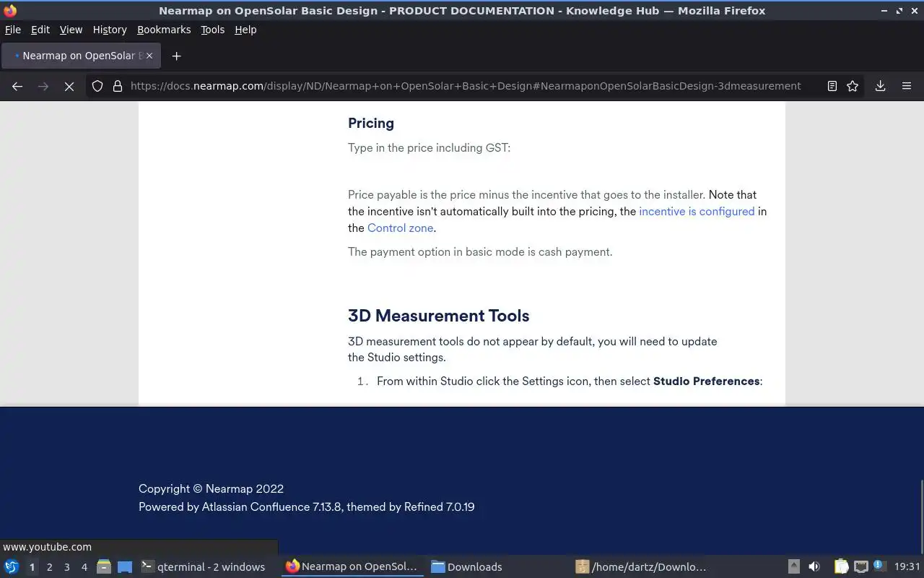Toggle Reader View for this page
This screenshot has width=924, height=578.
[832, 86]
